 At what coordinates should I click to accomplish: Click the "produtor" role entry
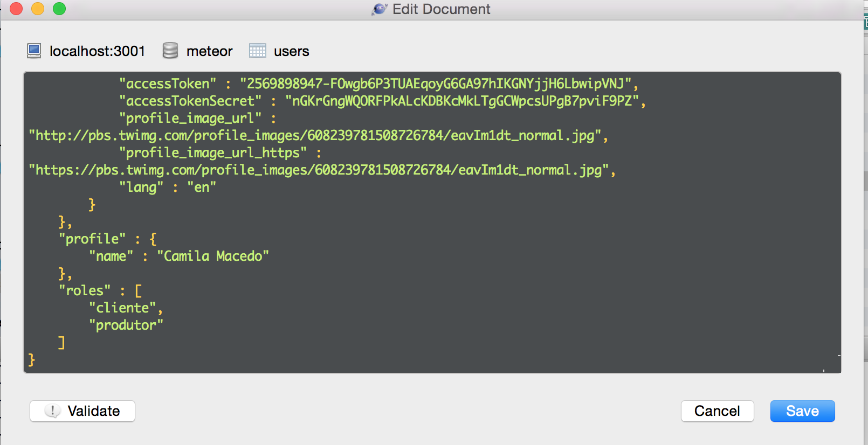(x=126, y=325)
